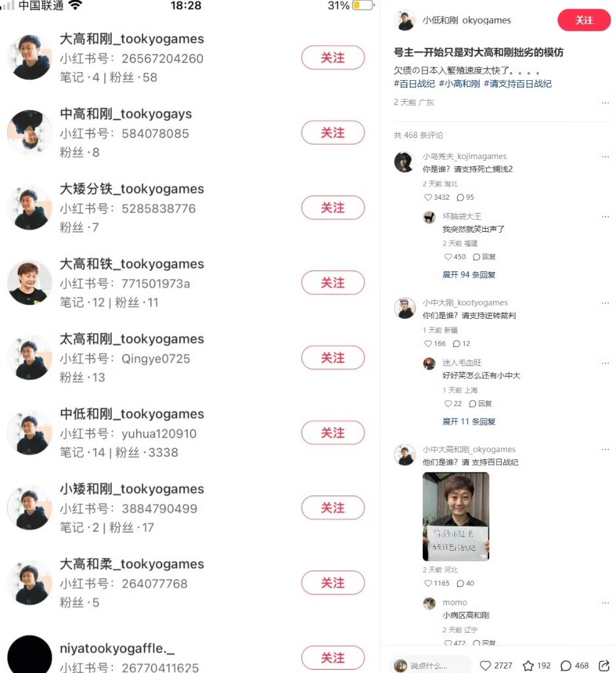Image resolution: width=616 pixels, height=673 pixels.
Task: Tap the share icon in bottom bar
Action: pos(604,665)
